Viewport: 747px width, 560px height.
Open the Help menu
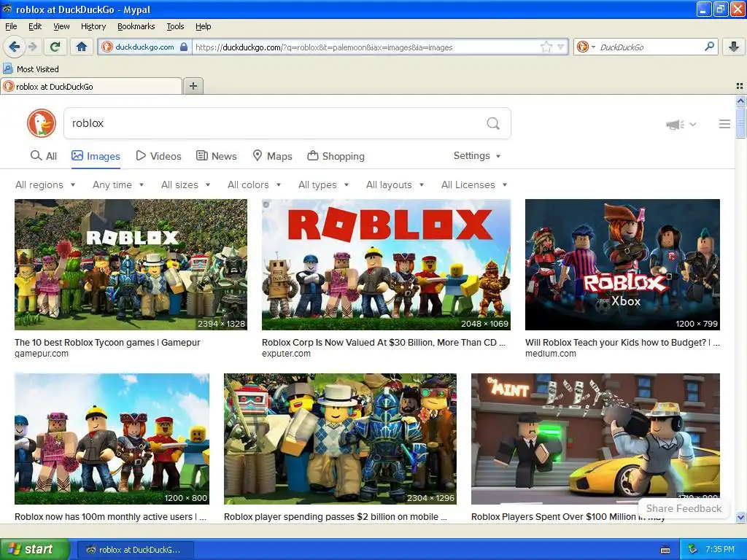[x=203, y=26]
